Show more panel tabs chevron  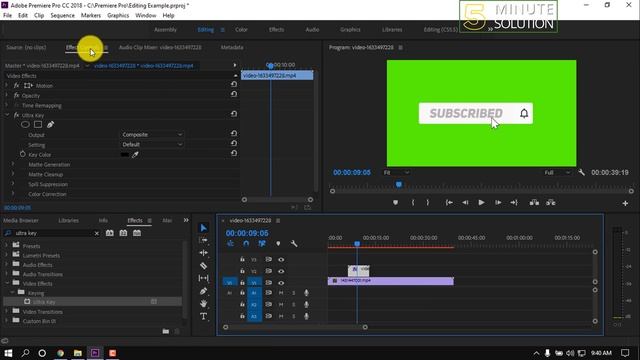tap(186, 220)
